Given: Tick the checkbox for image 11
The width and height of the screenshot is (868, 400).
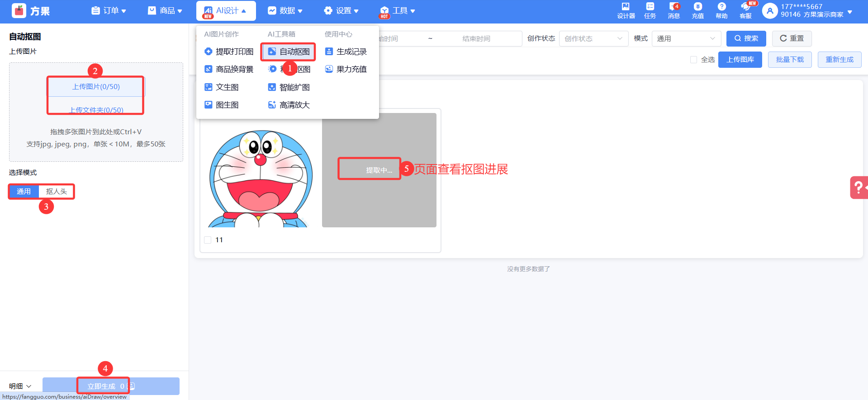Looking at the screenshot, I should click(208, 240).
